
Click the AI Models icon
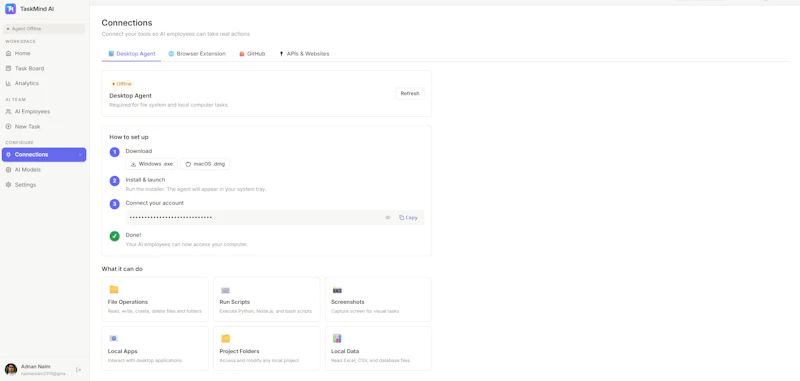8,170
